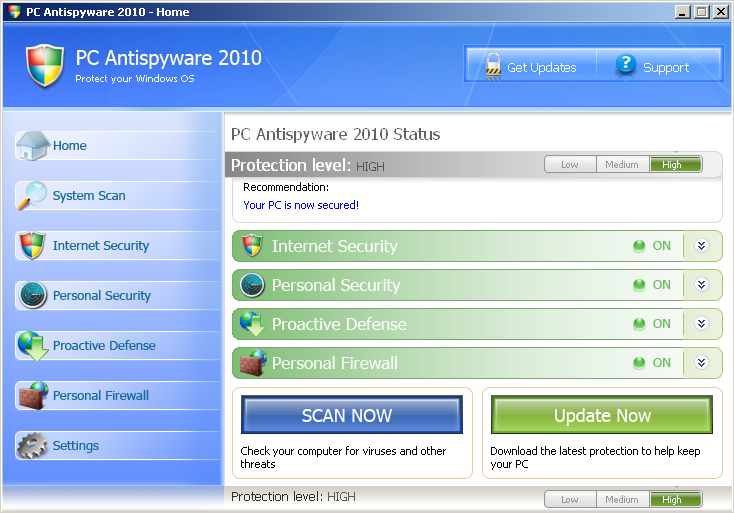Maximize the PC Antispyware window
Viewport: 734px width, 513px height.
point(701,12)
